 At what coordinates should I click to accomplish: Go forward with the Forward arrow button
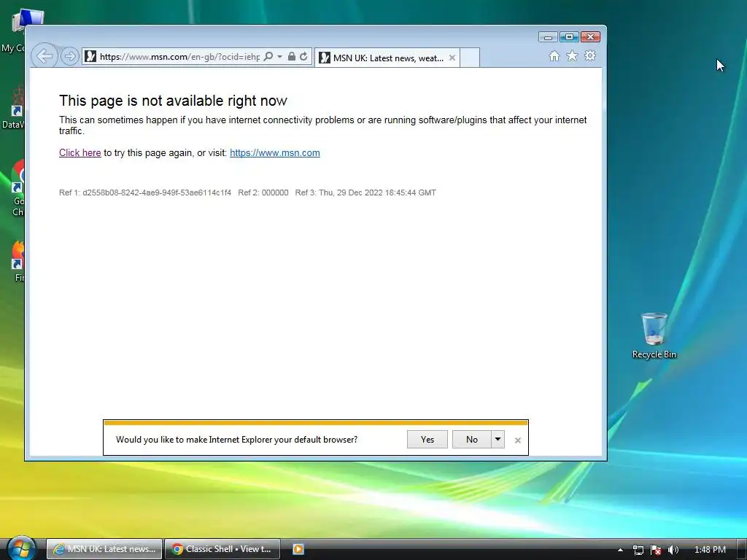pos(69,57)
